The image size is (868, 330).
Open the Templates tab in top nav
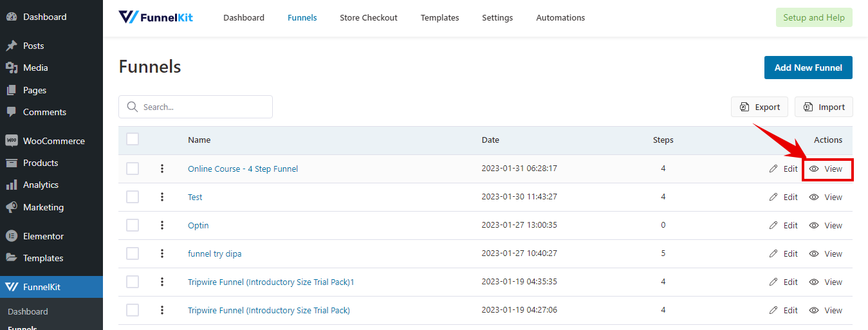tap(440, 18)
